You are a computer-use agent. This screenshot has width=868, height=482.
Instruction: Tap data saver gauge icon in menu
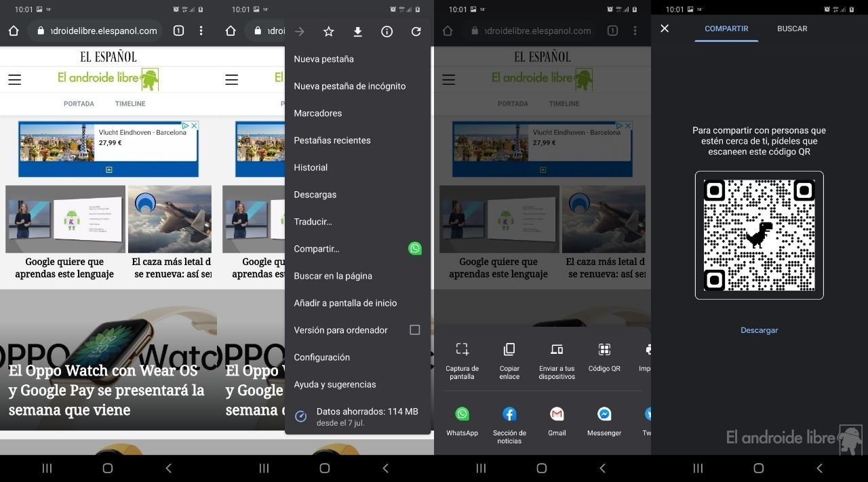coord(301,416)
